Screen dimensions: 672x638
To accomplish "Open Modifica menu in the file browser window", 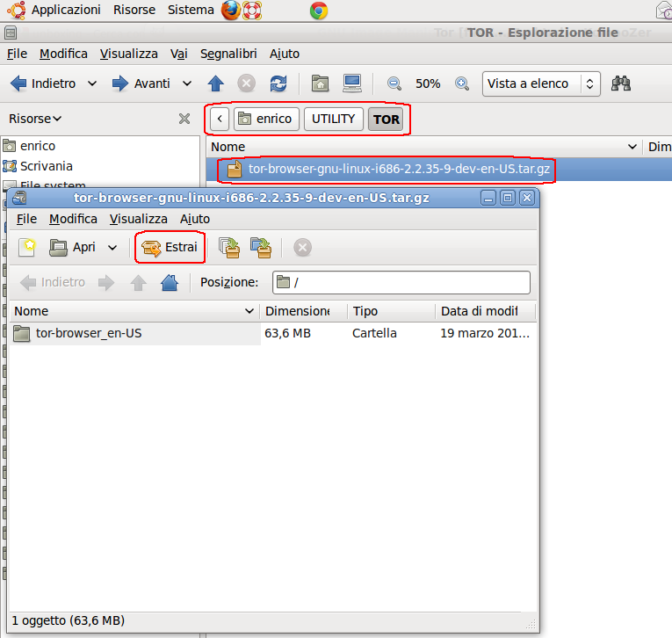I will click(63, 54).
